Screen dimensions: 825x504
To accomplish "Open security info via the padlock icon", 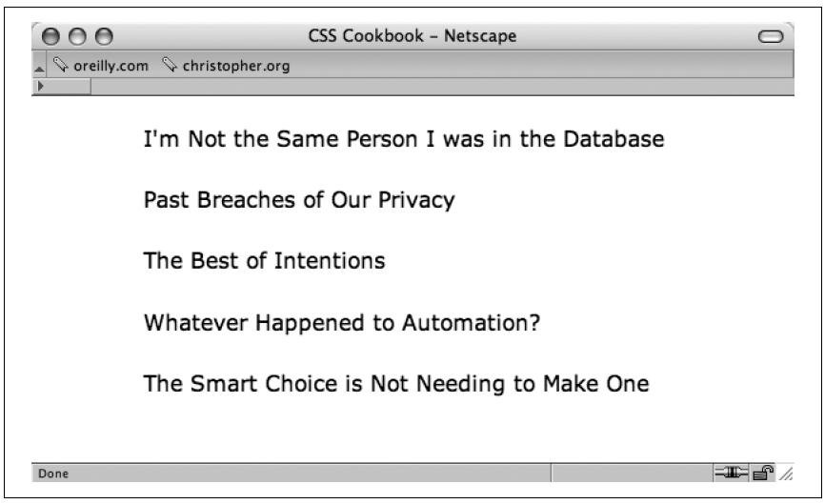I will point(763,473).
